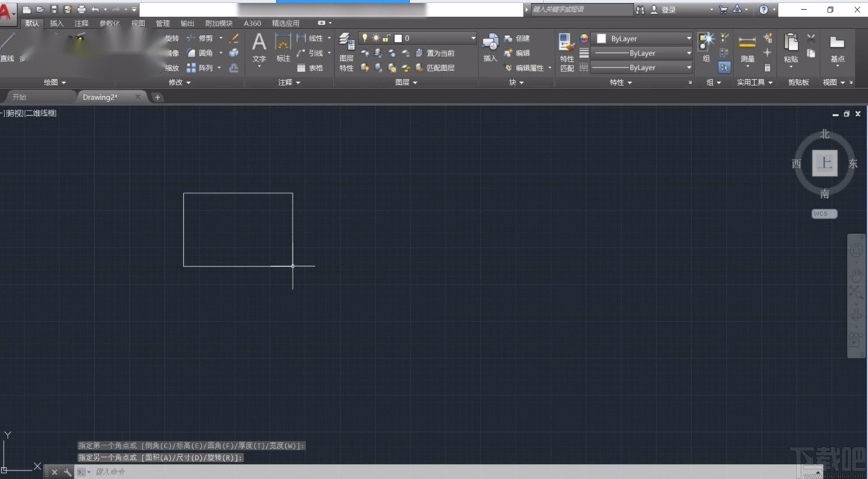Open the Text (文字) tool
This screenshot has width=868, height=479.
click(259, 48)
